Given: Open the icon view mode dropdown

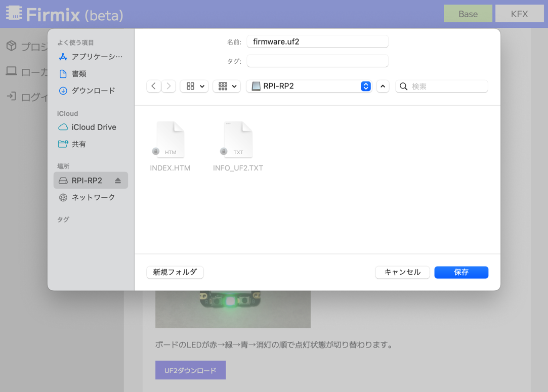Looking at the screenshot, I should pos(194,86).
